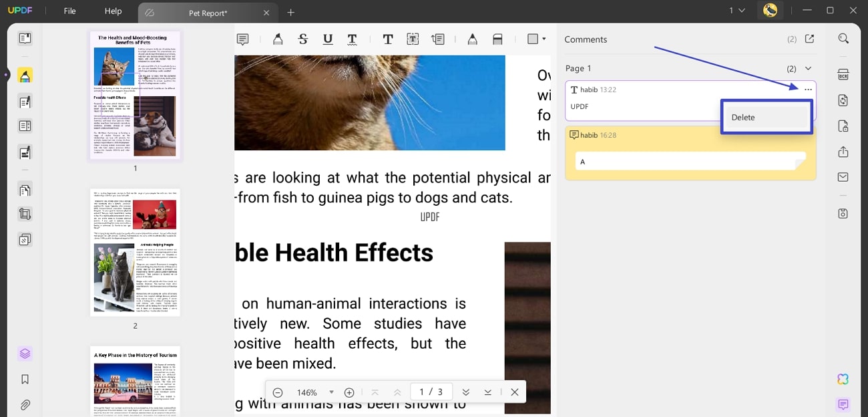
Task: Launch the OCR feature from the right sidebar
Action: click(x=843, y=74)
